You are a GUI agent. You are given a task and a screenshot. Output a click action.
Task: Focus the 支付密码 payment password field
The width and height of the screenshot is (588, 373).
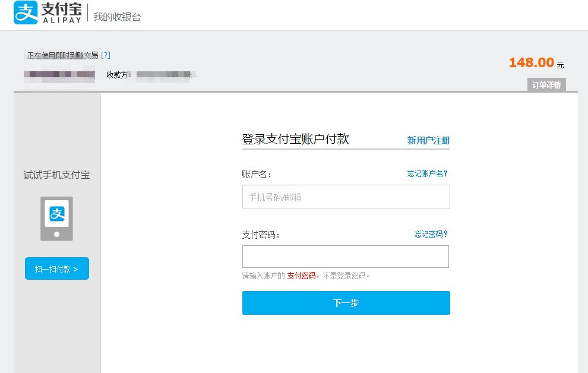[x=345, y=257]
